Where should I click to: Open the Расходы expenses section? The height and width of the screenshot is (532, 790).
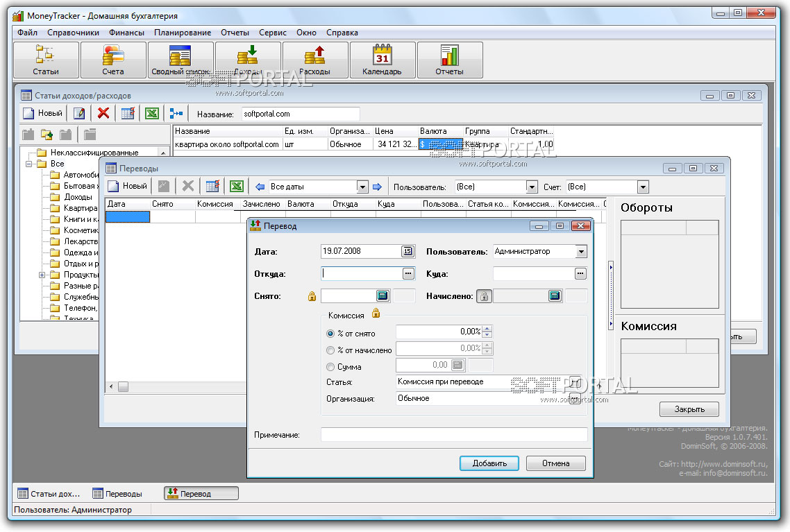coord(314,60)
